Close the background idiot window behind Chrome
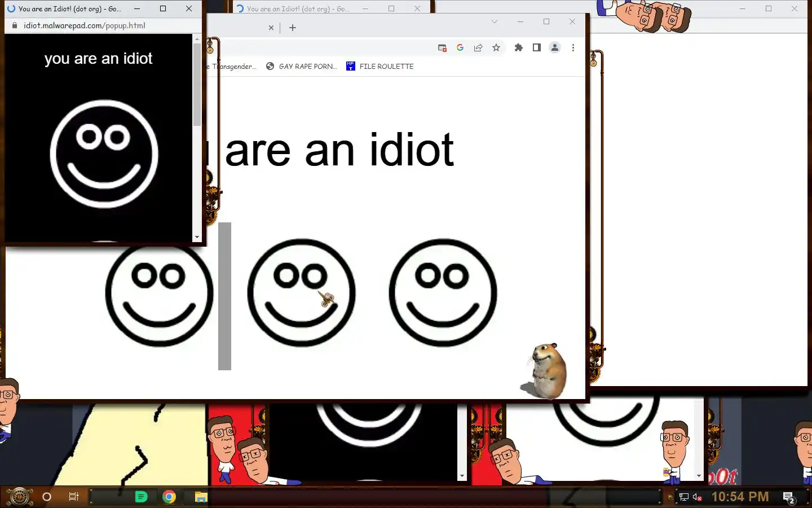The image size is (812, 508). [417, 8]
